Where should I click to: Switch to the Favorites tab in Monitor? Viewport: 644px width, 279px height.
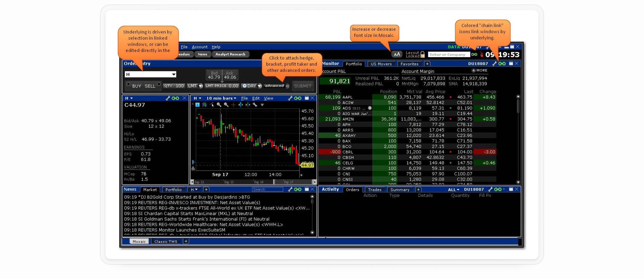pyautogui.click(x=409, y=64)
